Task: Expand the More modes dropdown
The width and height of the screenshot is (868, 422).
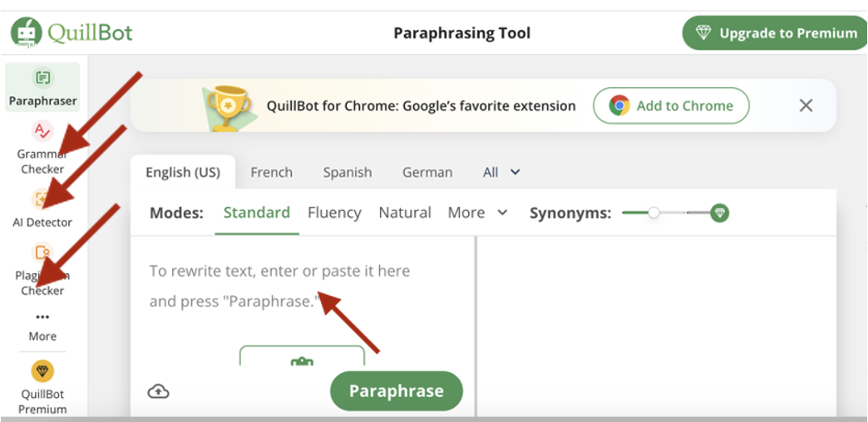Action: coord(478,213)
